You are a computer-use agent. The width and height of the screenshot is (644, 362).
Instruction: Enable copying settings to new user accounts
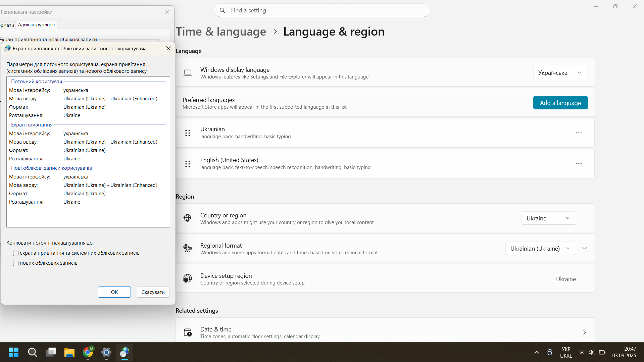(x=16, y=263)
